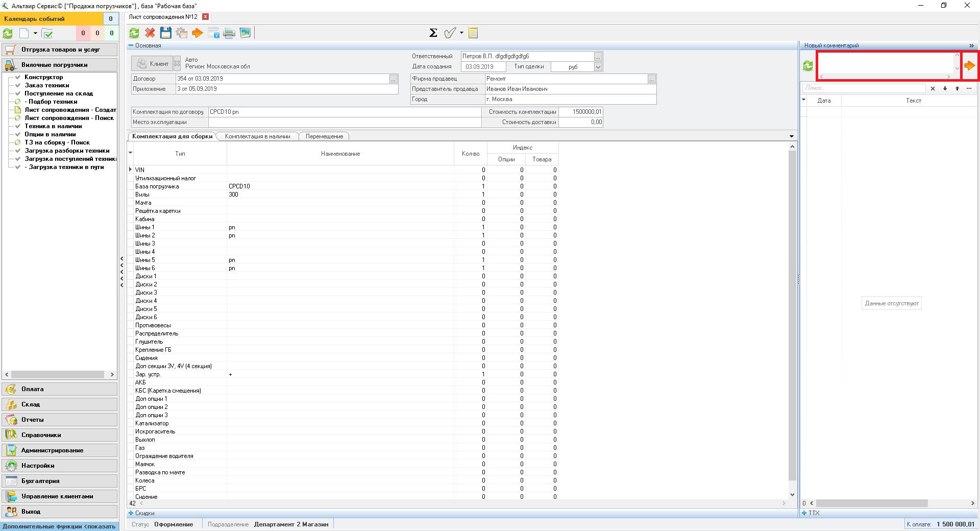Select Конструктор in tree
This screenshot has height=531, width=980.
pos(43,77)
